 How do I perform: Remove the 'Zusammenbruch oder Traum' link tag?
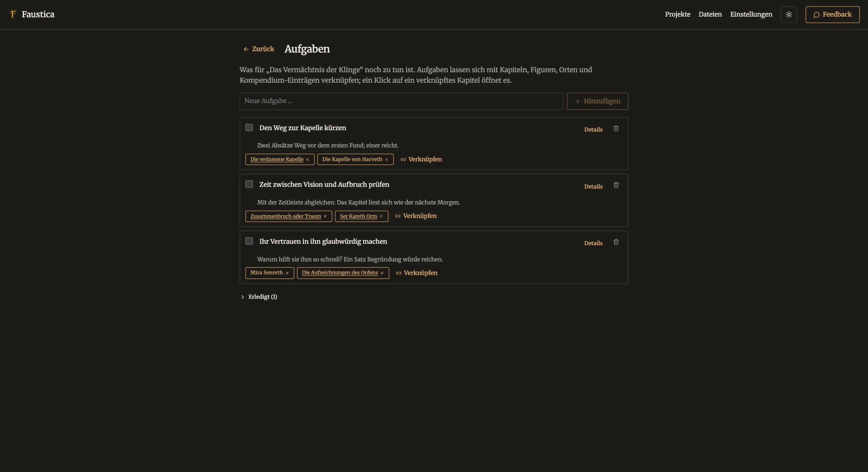[325, 216]
